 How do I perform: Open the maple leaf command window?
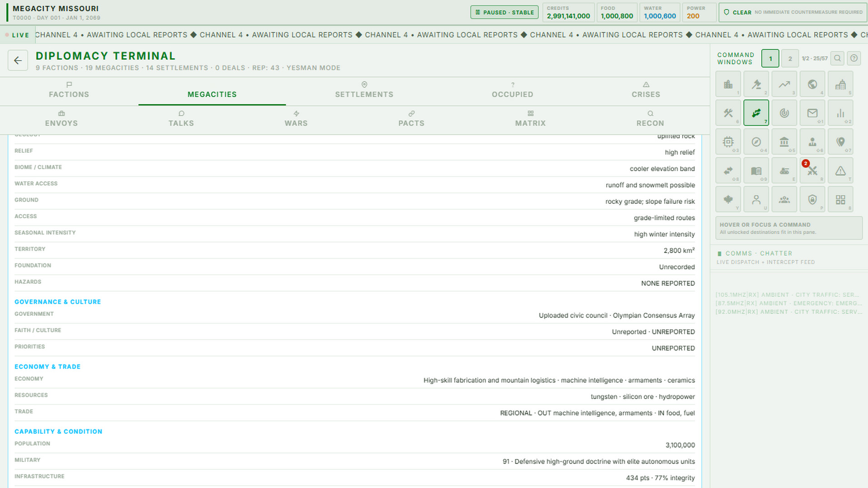pyautogui.click(x=728, y=200)
